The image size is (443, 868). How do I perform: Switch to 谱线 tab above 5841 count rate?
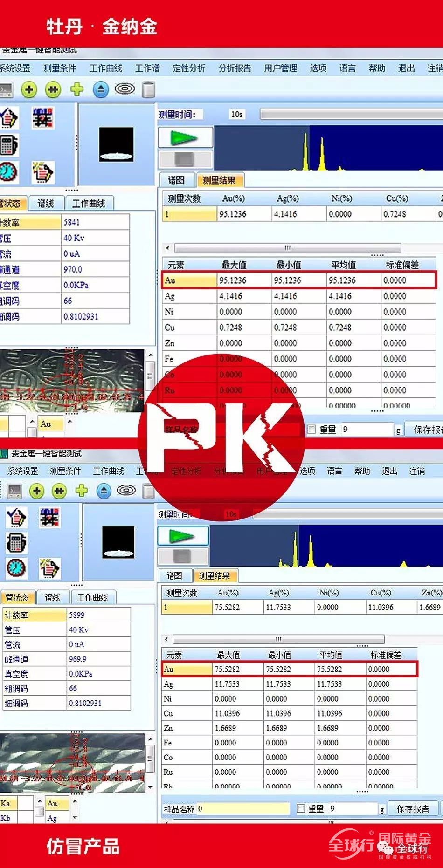[46, 203]
